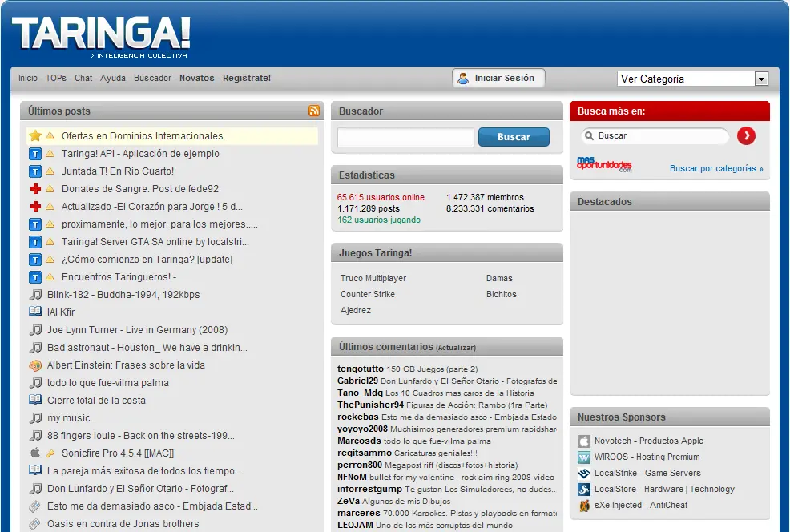Click the red arrow search button in Busca más en
Image resolution: width=790 pixels, height=532 pixels.
pyautogui.click(x=746, y=135)
